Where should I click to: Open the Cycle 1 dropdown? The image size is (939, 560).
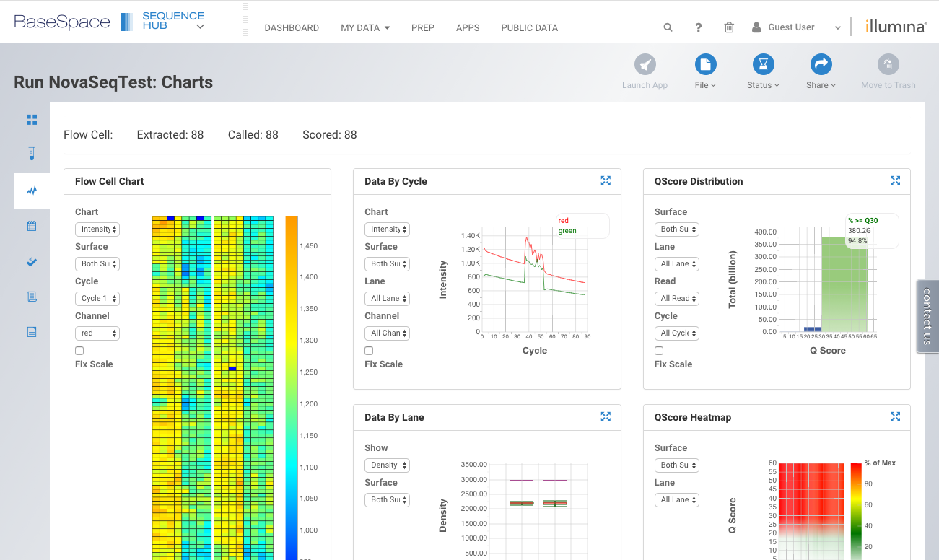[97, 299]
